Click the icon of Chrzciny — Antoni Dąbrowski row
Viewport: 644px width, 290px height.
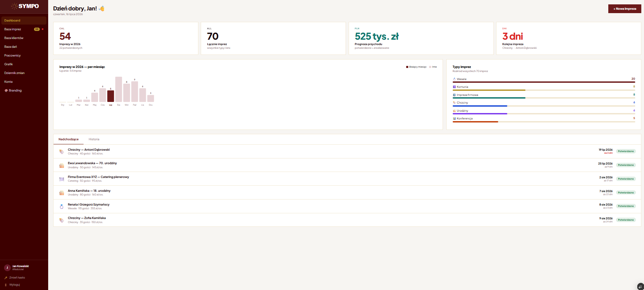[62, 152]
